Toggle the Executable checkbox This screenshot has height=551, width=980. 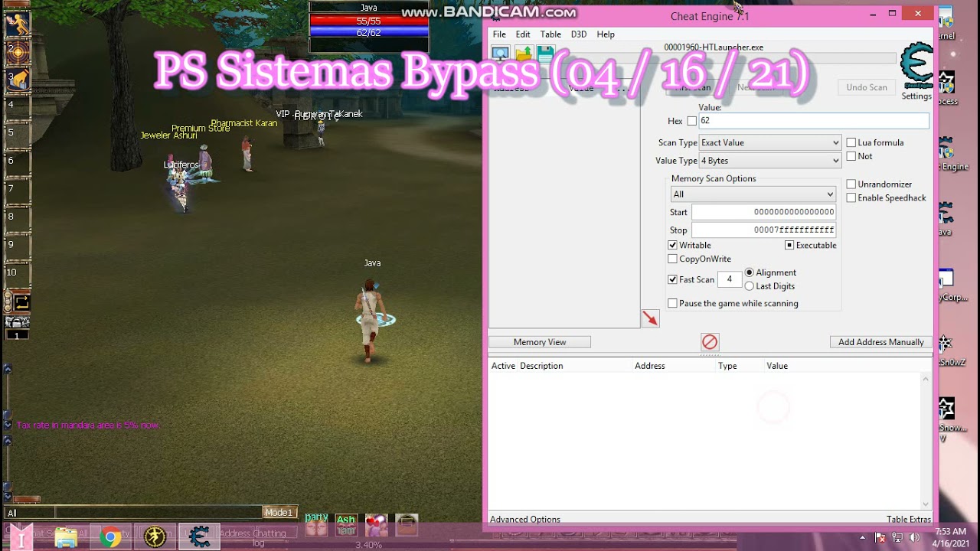point(789,246)
